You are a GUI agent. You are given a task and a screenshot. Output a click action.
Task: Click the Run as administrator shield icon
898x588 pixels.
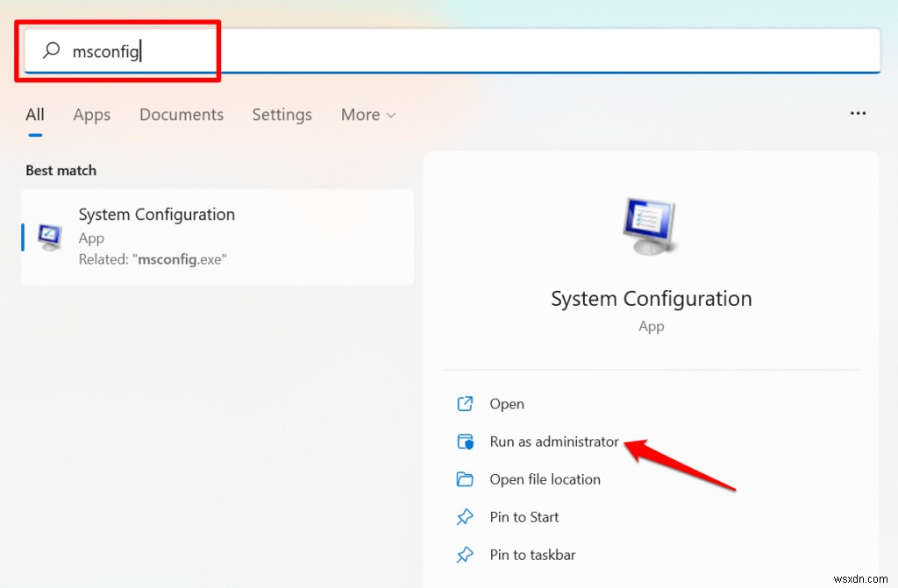465,442
